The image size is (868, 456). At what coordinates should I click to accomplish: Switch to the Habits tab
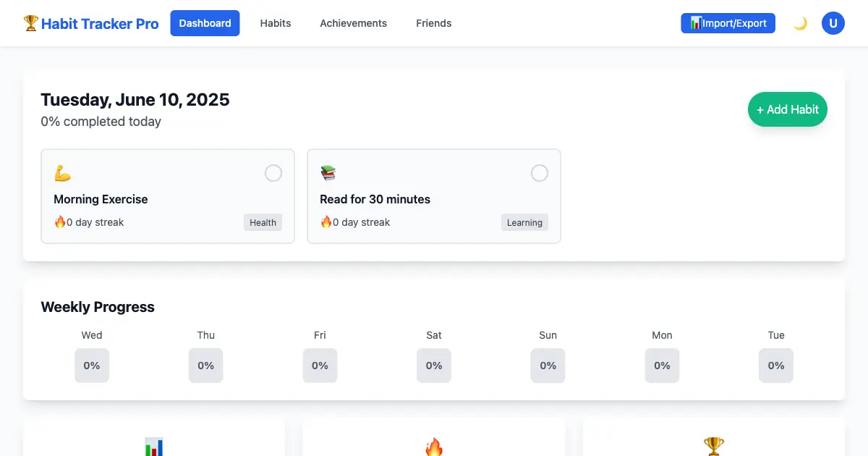276,23
